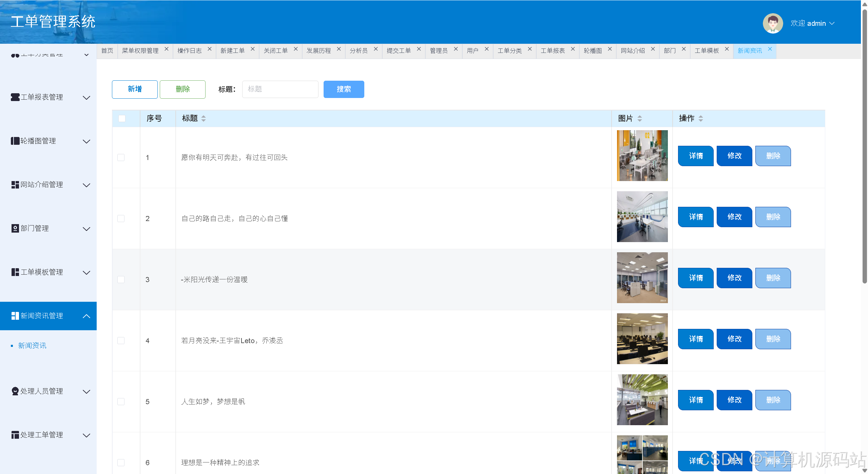
Task: Click the 处理工单管理 sidebar icon
Action: pyautogui.click(x=15, y=435)
